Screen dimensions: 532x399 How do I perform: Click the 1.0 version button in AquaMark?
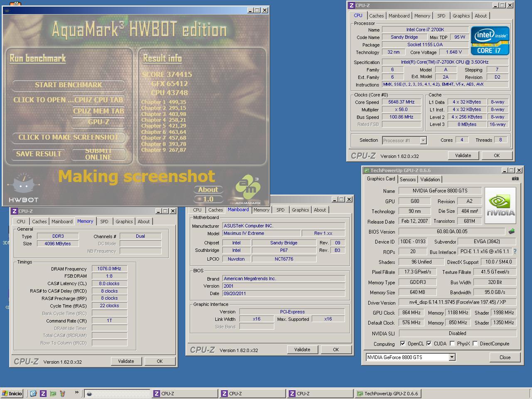coord(208,199)
